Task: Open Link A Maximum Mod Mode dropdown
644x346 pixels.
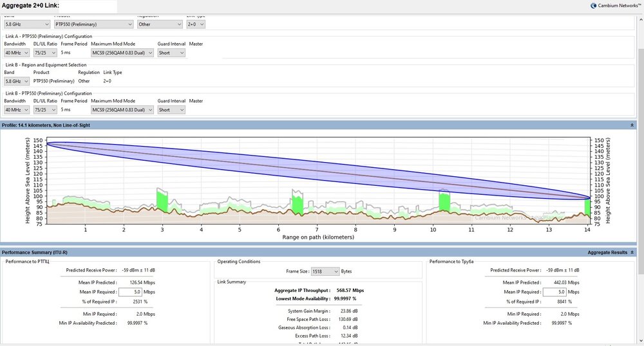Action: [122, 53]
